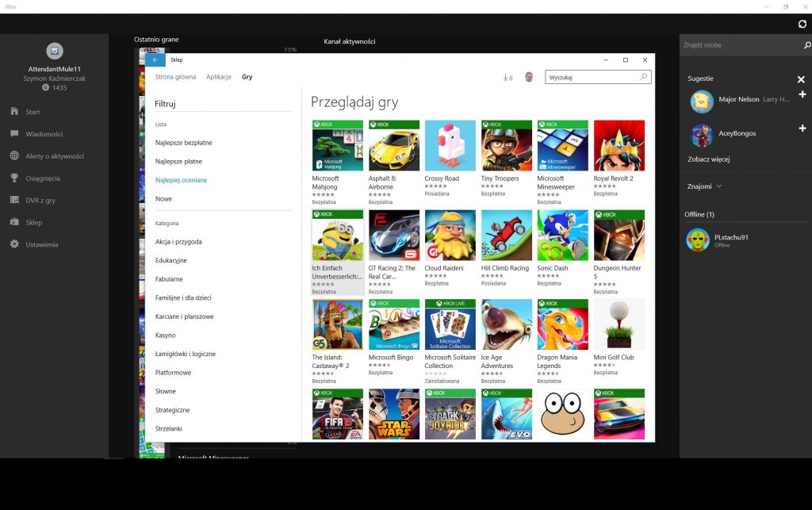The image size is (812, 510).
Task: Open the Crossy Road game tile
Action: (450, 145)
